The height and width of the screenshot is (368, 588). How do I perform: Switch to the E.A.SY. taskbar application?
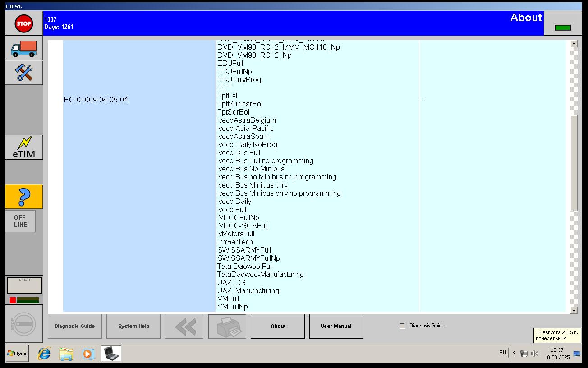[111, 354]
